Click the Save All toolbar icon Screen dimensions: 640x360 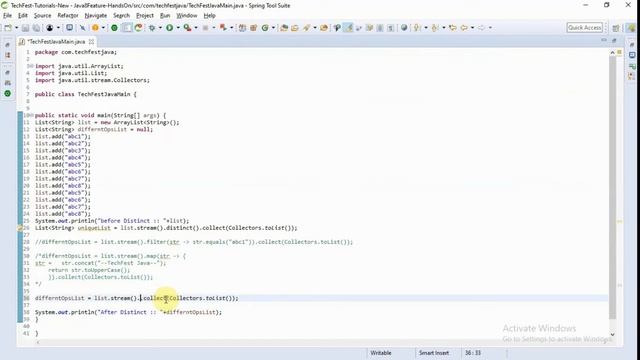[36, 28]
